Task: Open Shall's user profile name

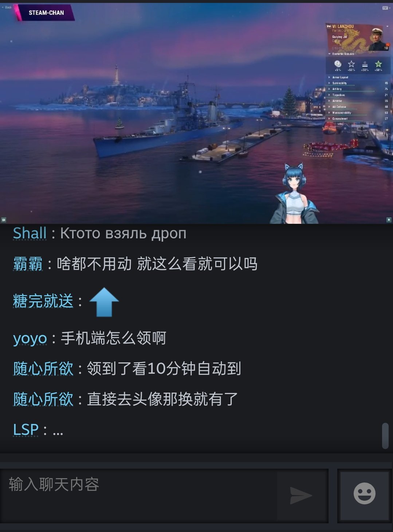Action: (x=30, y=233)
